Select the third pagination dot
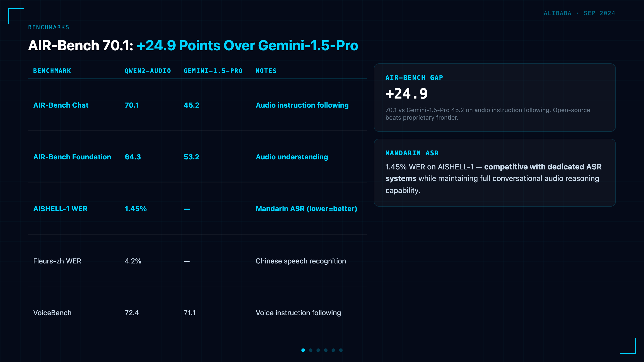 tap(318, 350)
